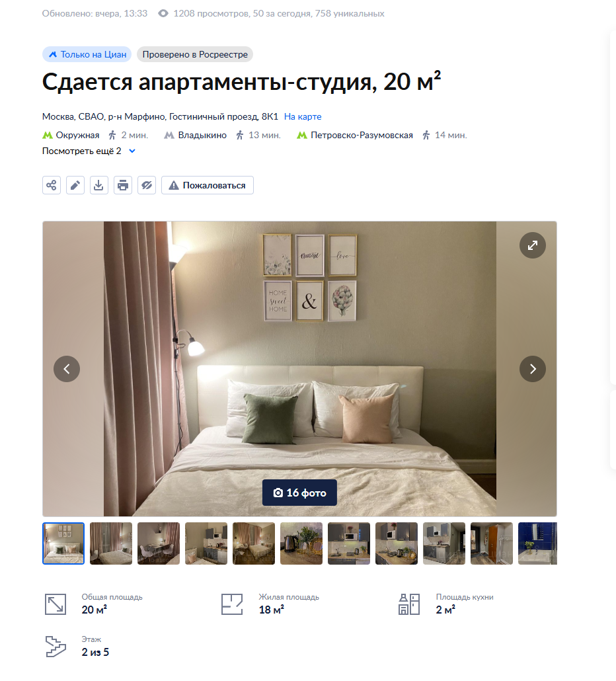
Task: Click the "Проверено в Росреестре" badge
Action: (x=195, y=54)
